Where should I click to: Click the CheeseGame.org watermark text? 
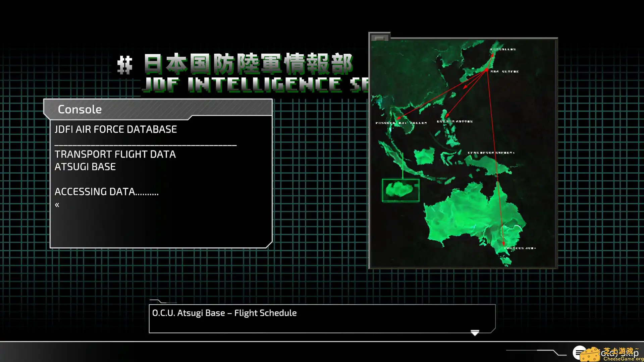[623, 359]
